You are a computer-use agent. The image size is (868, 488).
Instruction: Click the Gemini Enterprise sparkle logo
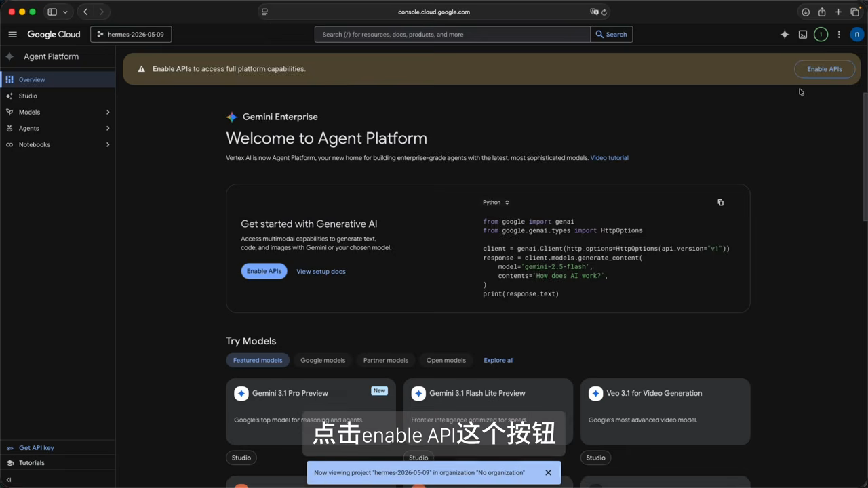pyautogui.click(x=232, y=117)
